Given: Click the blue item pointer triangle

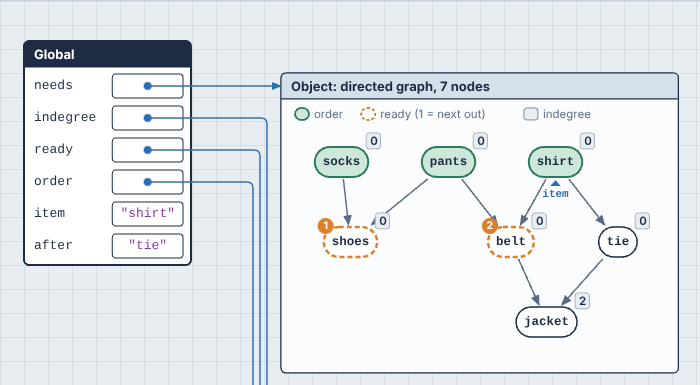Looking at the screenshot, I should coord(555,183).
